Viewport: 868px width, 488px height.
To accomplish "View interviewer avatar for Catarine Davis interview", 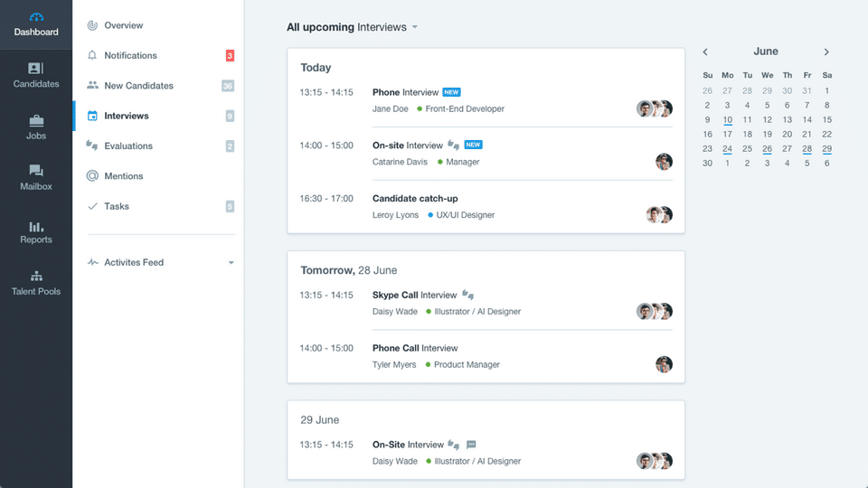I will (x=664, y=162).
